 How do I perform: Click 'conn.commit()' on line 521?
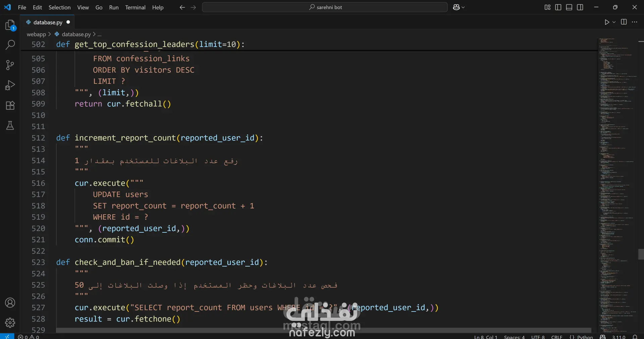104,240
